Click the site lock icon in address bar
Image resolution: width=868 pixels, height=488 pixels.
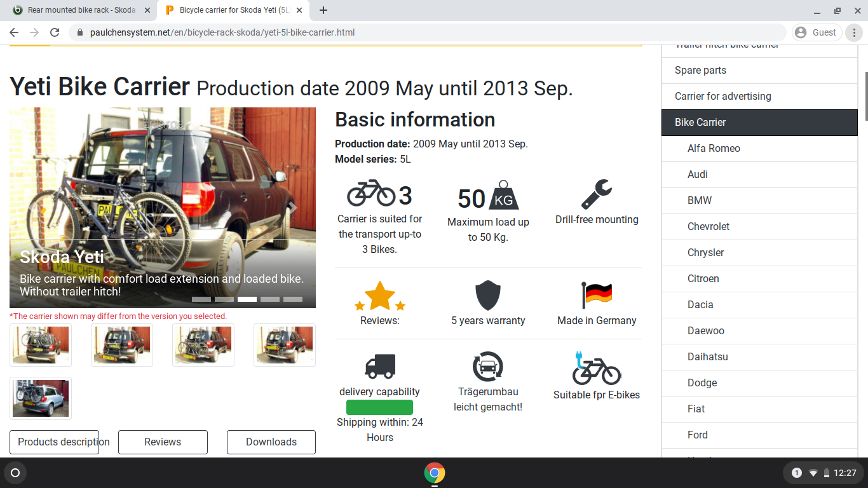[x=80, y=32]
